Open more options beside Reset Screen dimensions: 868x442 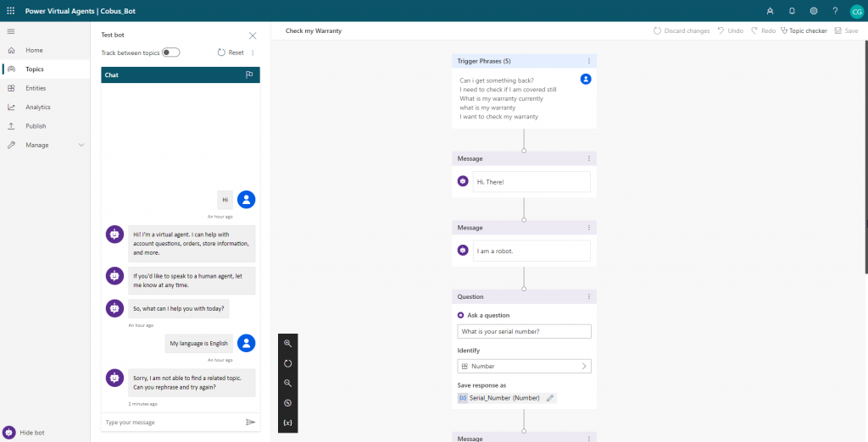[x=253, y=52]
